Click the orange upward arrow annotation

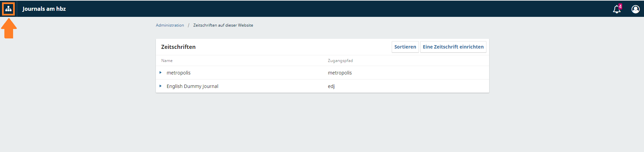tap(9, 29)
